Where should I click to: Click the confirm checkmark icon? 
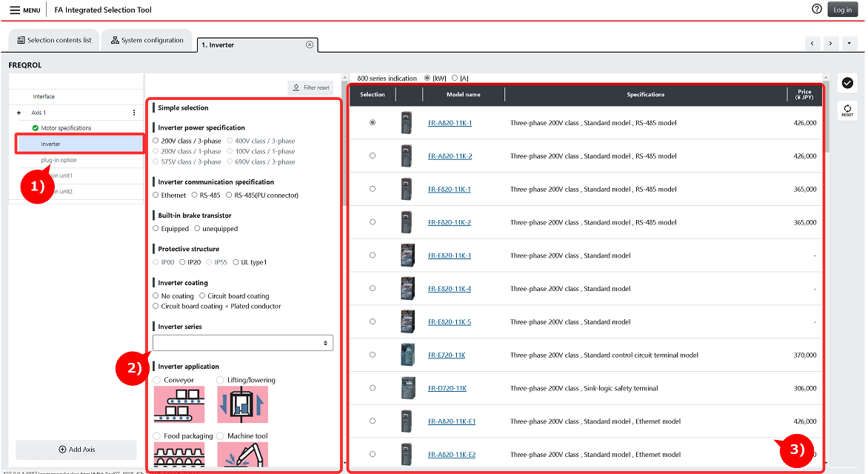click(x=847, y=83)
